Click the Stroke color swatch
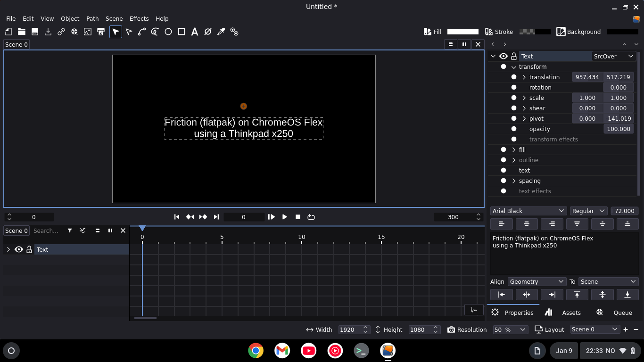Screen dimensions: 644x362 click(535, 32)
